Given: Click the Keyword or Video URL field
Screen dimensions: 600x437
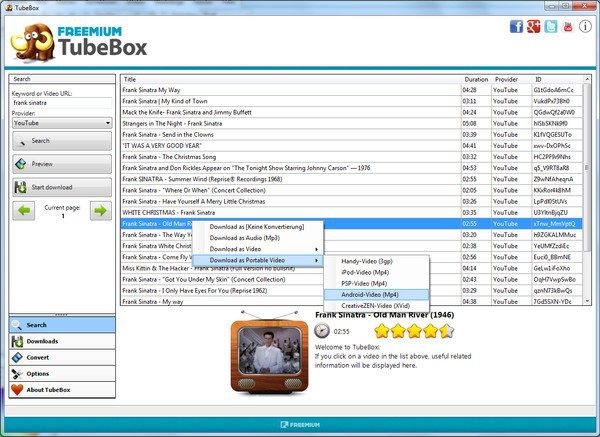Looking at the screenshot, I should (x=61, y=102).
